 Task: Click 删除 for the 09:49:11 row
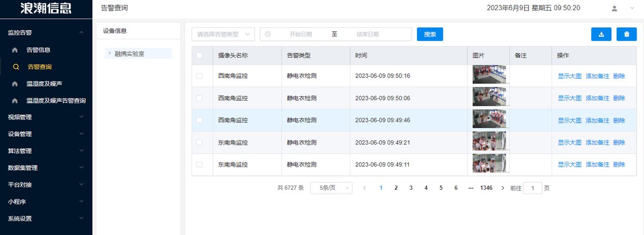point(619,165)
